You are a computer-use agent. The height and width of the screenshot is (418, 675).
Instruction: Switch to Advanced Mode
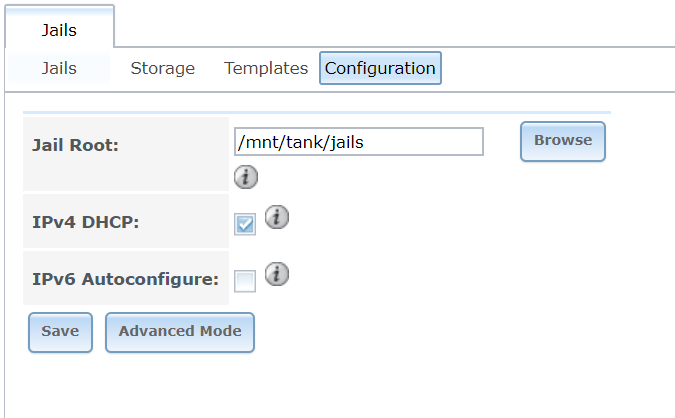(x=180, y=332)
